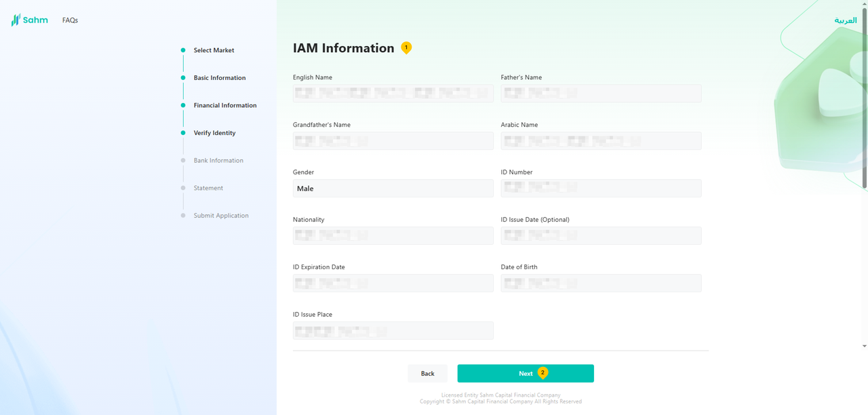Select the Verify Identity step

click(214, 133)
